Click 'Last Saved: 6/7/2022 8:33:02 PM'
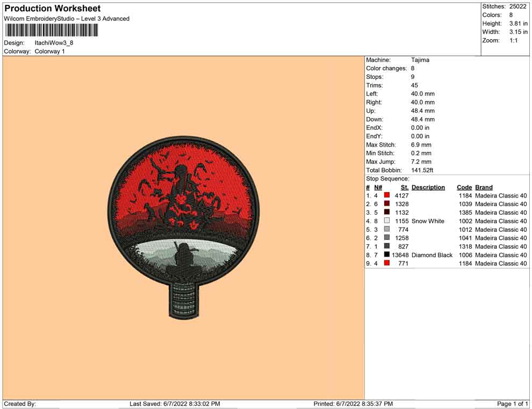 click(175, 404)
